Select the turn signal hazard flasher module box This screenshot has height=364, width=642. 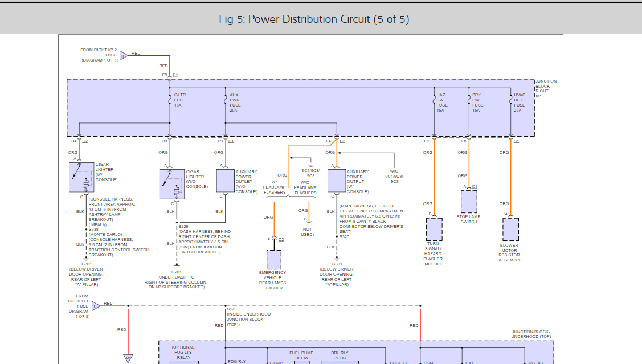[x=434, y=230]
